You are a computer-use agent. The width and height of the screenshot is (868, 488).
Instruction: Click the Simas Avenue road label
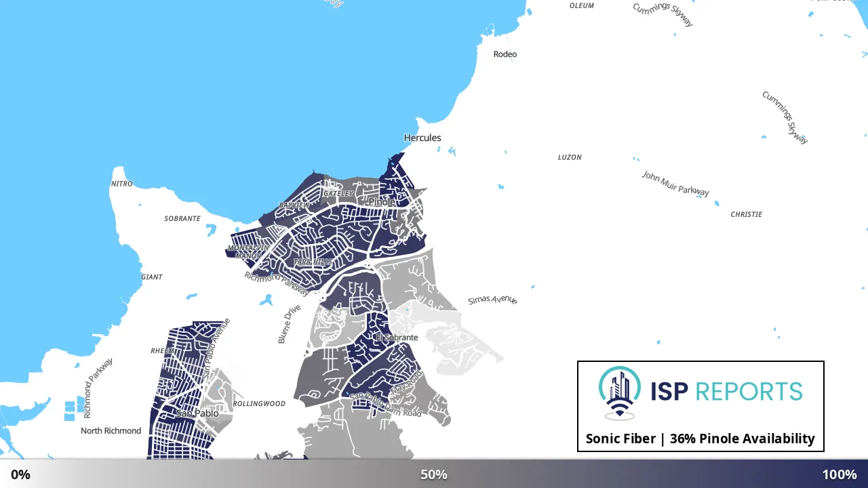coord(493,300)
